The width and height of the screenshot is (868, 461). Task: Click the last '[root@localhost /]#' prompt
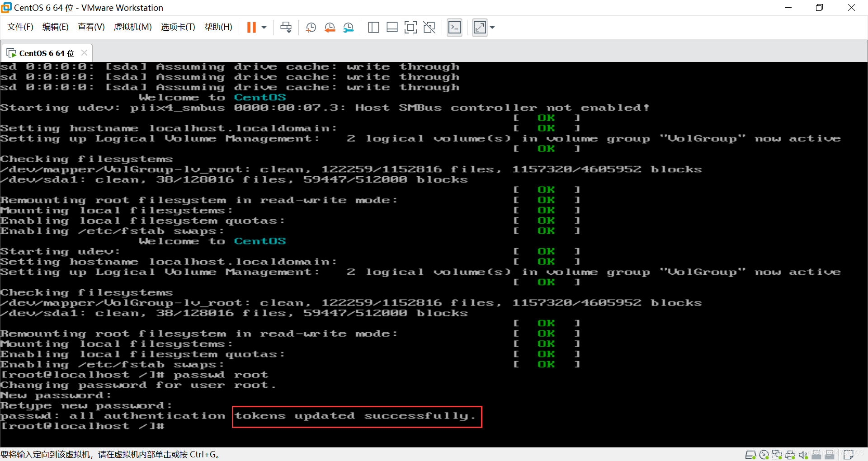pyautogui.click(x=82, y=426)
